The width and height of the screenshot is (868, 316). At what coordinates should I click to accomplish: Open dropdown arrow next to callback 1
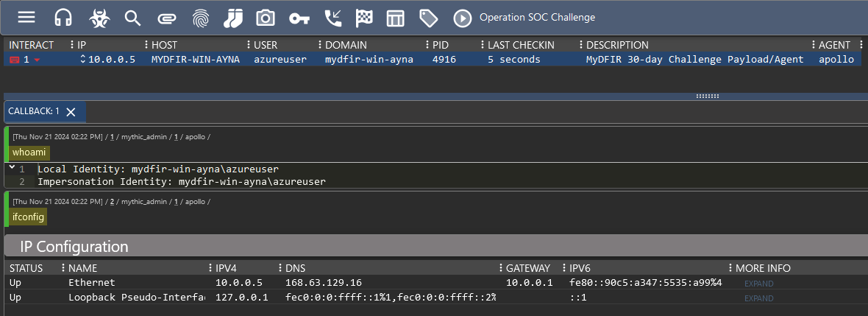click(x=37, y=60)
